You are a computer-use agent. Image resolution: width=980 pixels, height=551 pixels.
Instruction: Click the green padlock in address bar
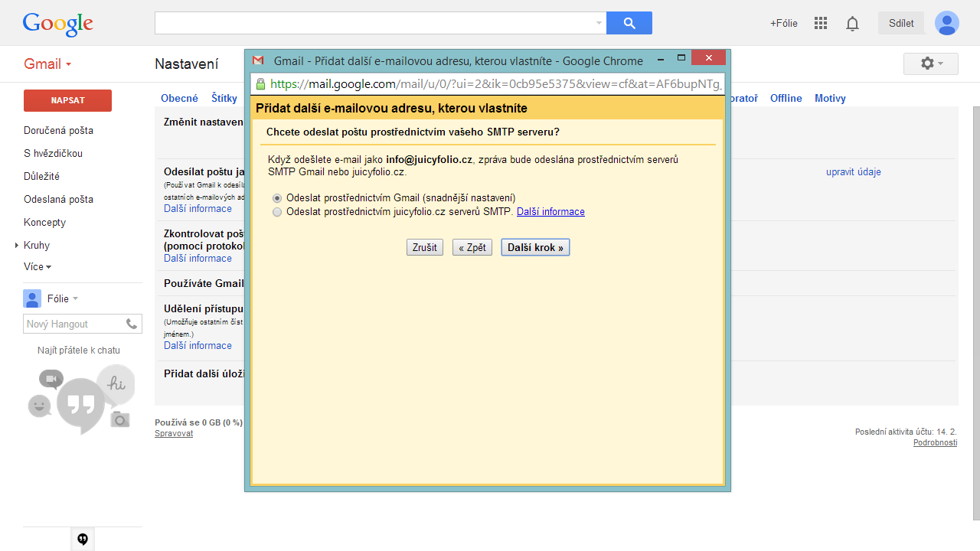pos(260,84)
